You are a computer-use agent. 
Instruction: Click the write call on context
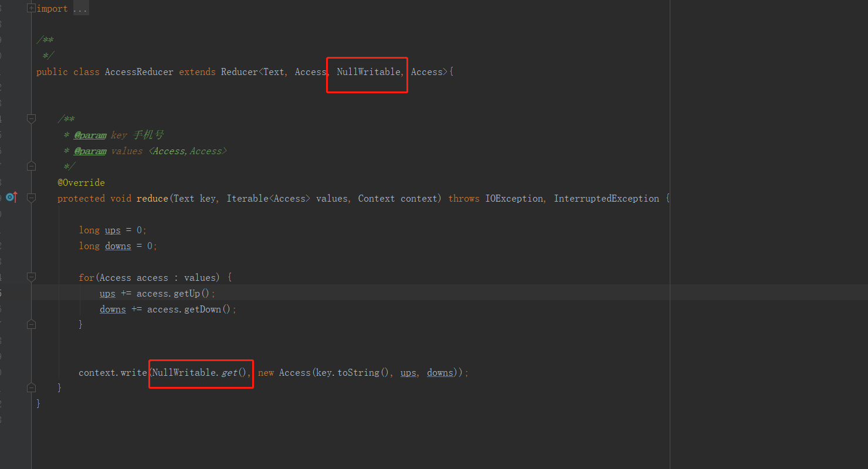[x=134, y=373]
